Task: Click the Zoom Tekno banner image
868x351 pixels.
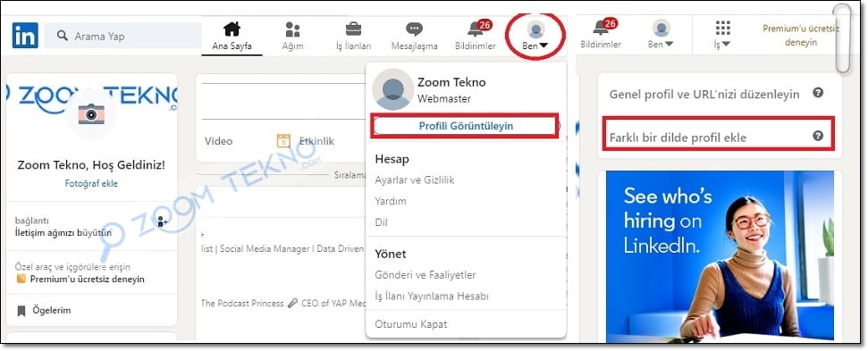Action: pos(91,99)
